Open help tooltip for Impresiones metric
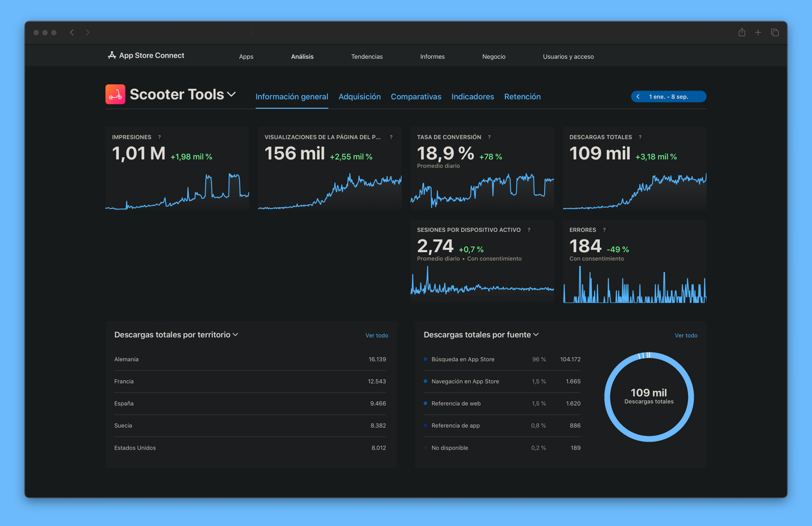The image size is (812, 526). [160, 137]
